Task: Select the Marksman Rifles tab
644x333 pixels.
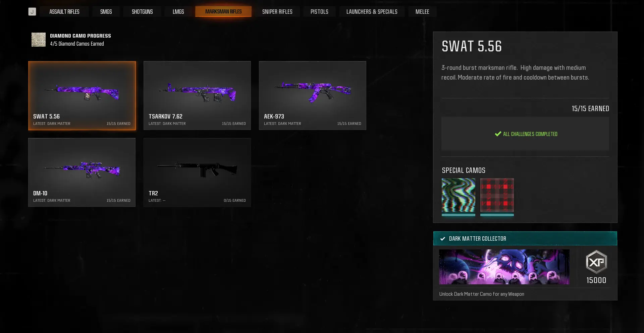Action: (x=223, y=12)
